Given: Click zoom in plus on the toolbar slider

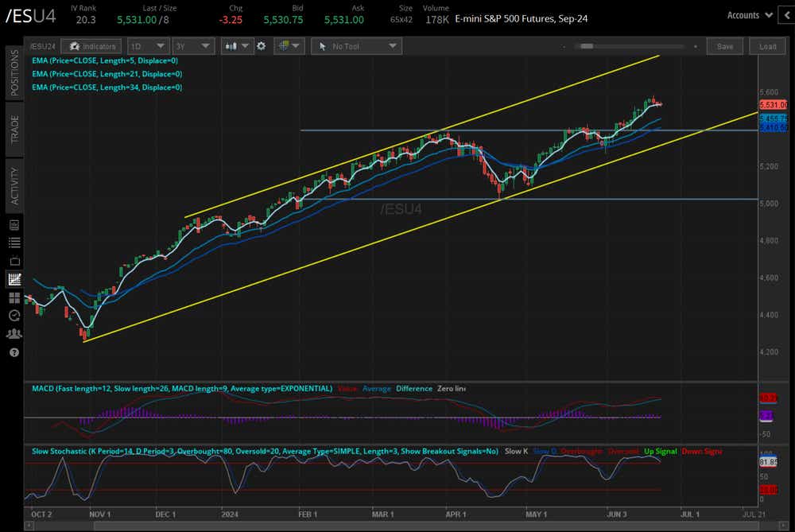Looking at the screenshot, I should click(x=696, y=47).
